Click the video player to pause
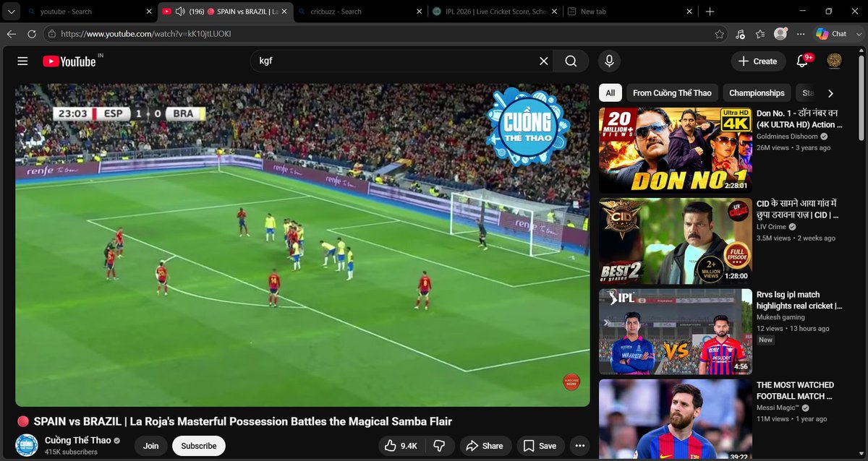868x461 pixels. [x=302, y=245]
